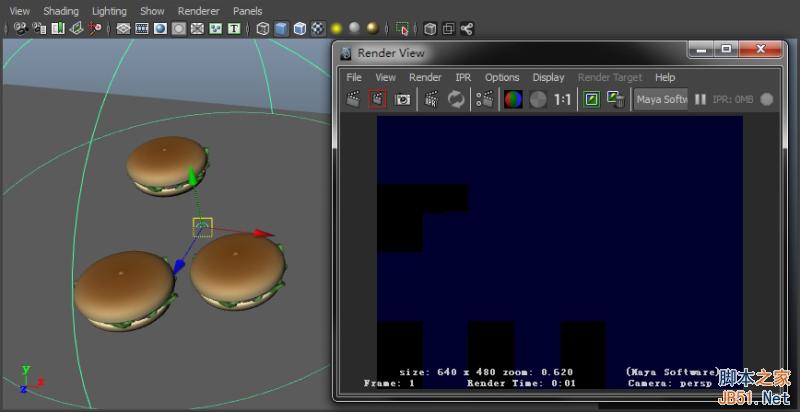
Task: Select the top burger model
Action: (167, 166)
